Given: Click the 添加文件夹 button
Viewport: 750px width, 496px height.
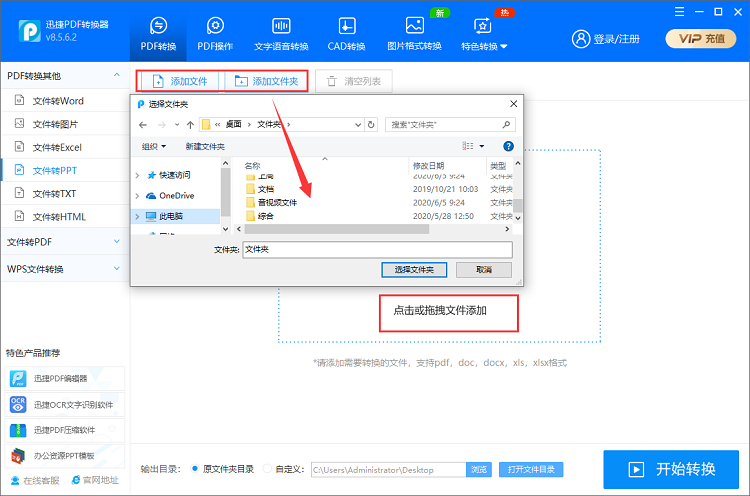Looking at the screenshot, I should pos(266,81).
